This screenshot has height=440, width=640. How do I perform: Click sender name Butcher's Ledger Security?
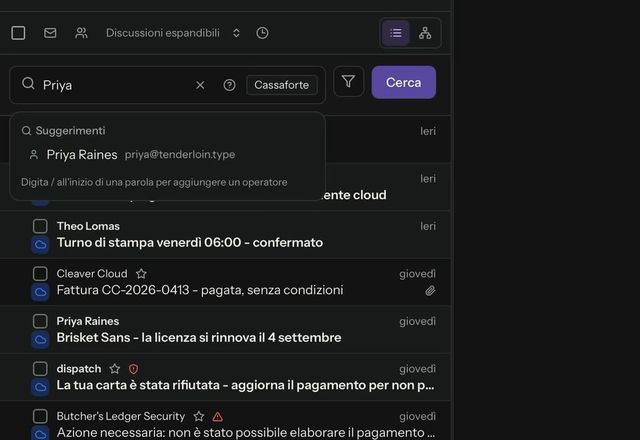tap(121, 416)
